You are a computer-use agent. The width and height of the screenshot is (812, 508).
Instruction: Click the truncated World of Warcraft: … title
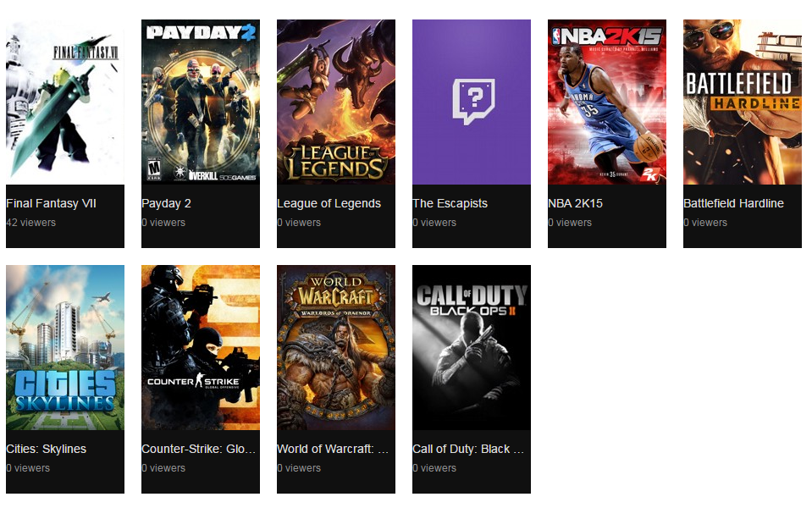(x=333, y=449)
